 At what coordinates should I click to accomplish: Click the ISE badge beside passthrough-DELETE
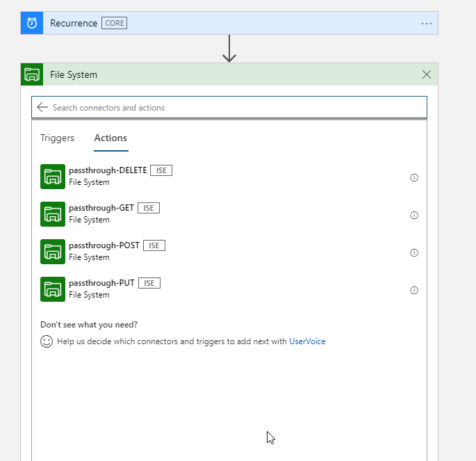(x=161, y=170)
